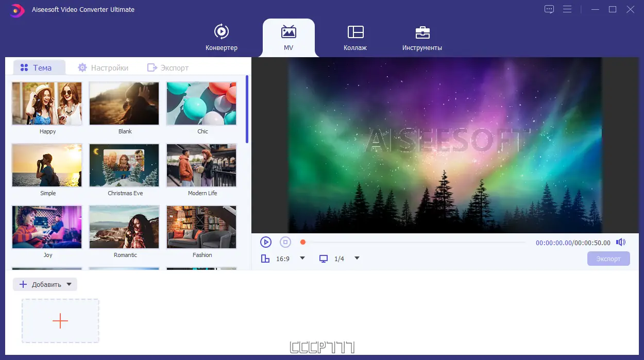Image resolution: width=644 pixels, height=360 pixels.
Task: Select the Romantic theme thumbnail
Action: coord(124,227)
